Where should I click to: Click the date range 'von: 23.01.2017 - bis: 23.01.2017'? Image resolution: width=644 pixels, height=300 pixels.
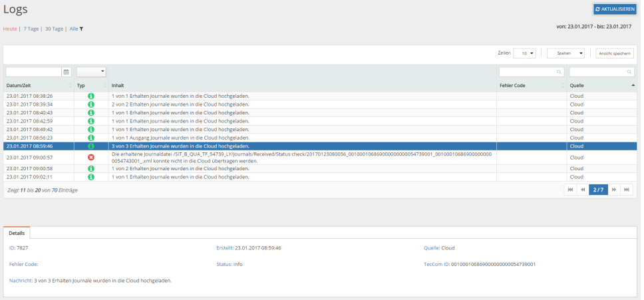pos(594,27)
